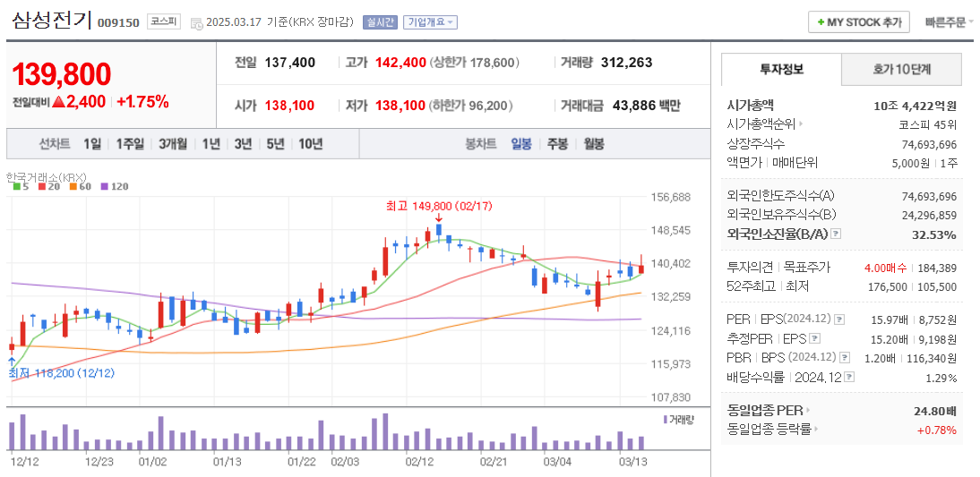Open the 시가총액순위 link
Viewport: 980px width, 477px height.
point(761,125)
